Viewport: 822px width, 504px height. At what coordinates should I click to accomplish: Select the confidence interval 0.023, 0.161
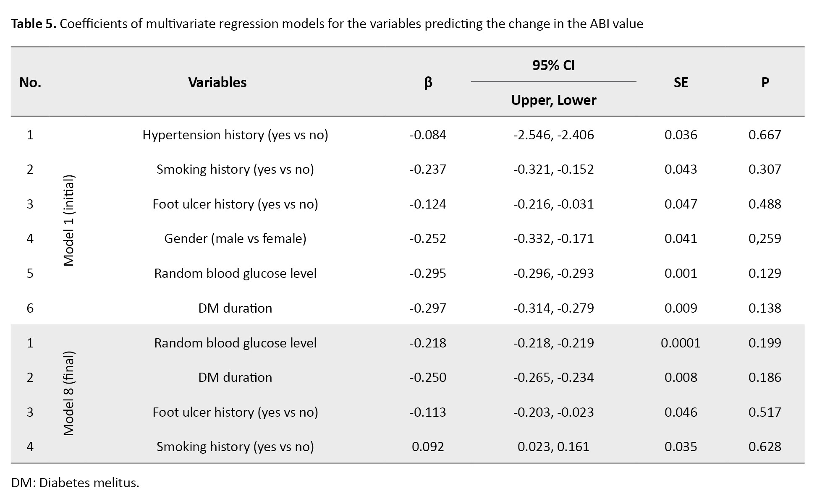[553, 447]
